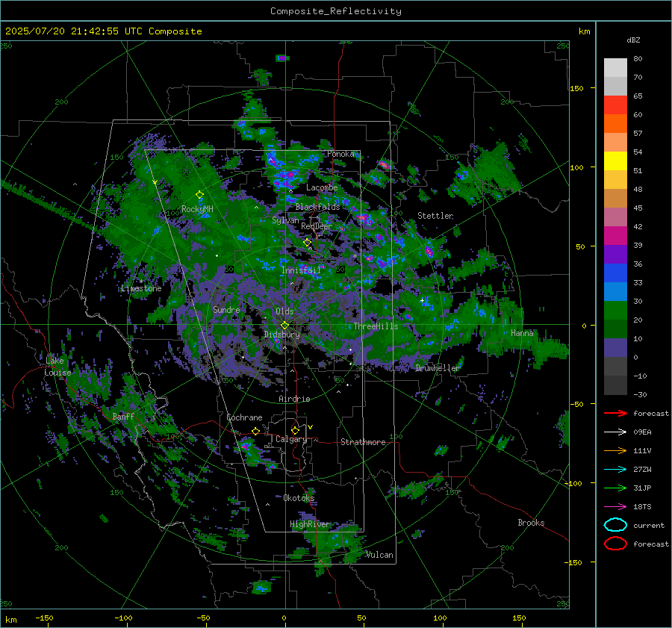Click the Calgary city label

291,439
